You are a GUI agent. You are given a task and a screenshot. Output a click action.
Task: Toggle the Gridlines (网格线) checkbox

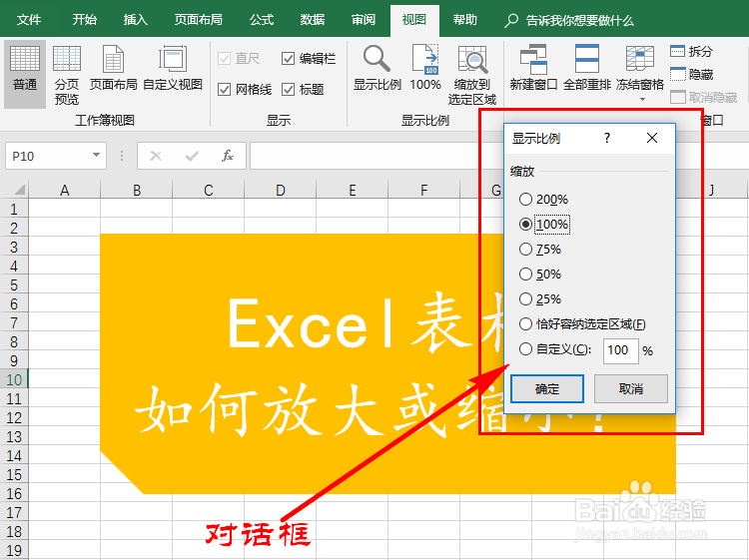pyautogui.click(x=224, y=89)
